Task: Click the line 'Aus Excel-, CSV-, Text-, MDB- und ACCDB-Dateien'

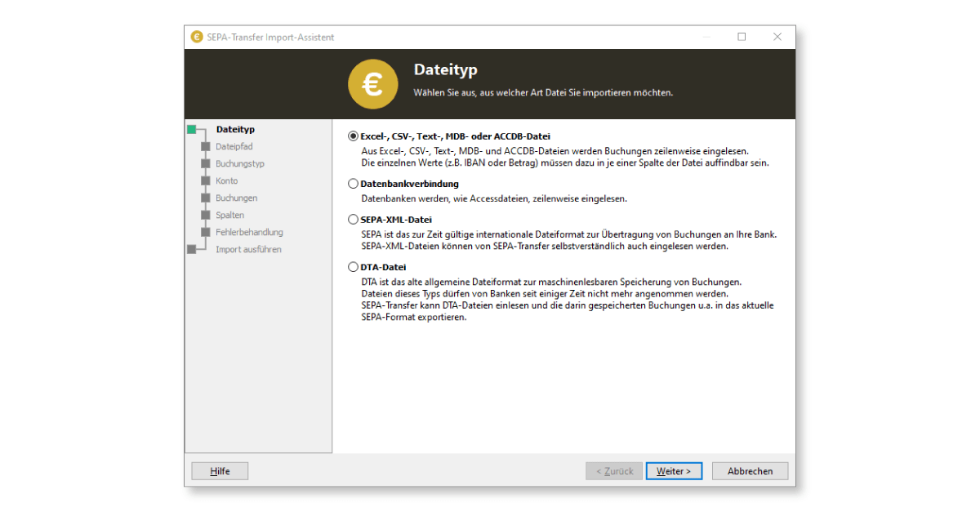Action: (555, 151)
